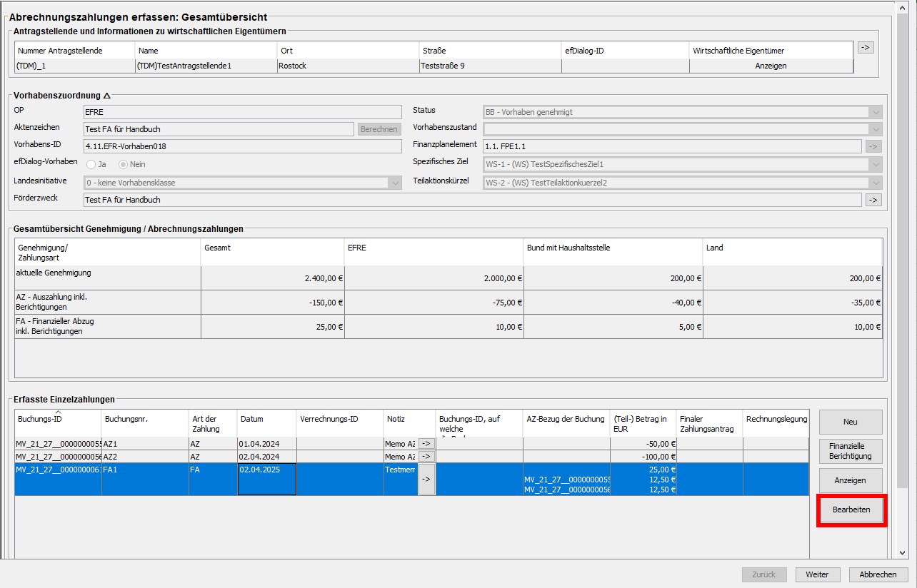Open memo arrow in selected FA1 row
This screenshot has height=588, width=917.
[x=426, y=480]
